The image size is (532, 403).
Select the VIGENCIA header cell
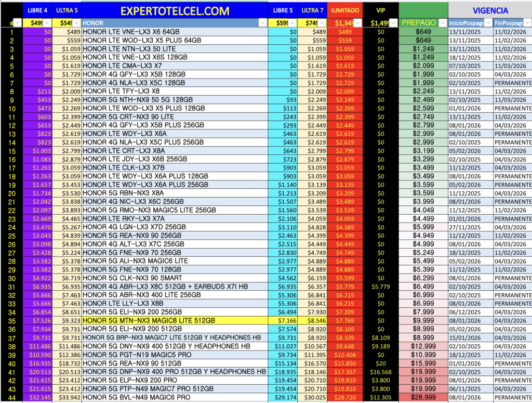point(490,10)
